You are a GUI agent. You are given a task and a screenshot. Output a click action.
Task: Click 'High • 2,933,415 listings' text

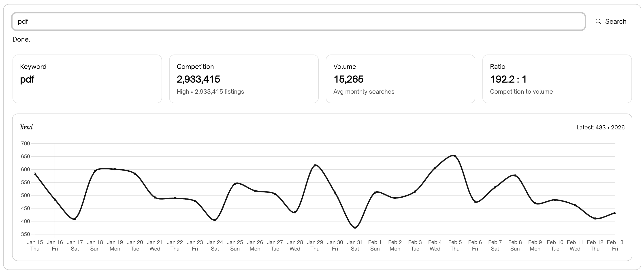point(210,92)
